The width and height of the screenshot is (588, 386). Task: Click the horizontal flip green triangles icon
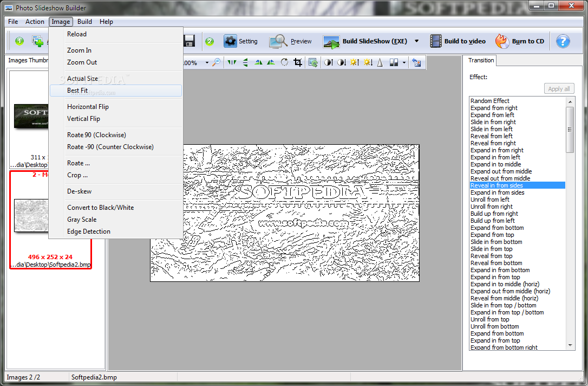click(232, 62)
